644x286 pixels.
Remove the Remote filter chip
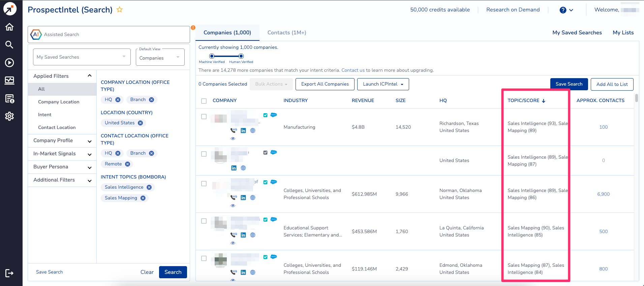tap(127, 164)
